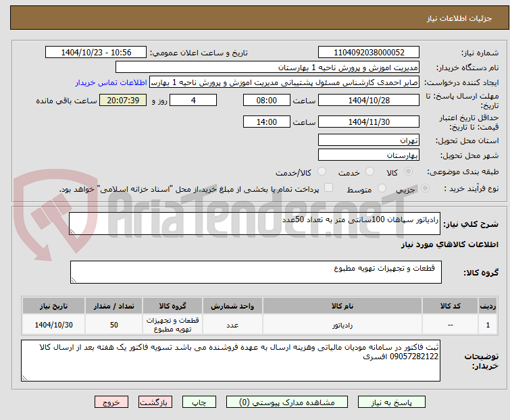Click delivery province field تهران
510x420 pixels.
point(369,140)
